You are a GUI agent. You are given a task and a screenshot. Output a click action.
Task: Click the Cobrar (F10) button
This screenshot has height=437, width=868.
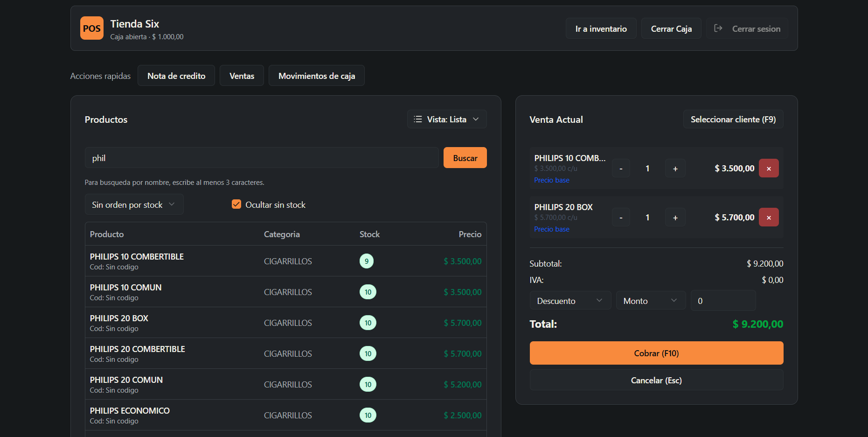pos(656,353)
